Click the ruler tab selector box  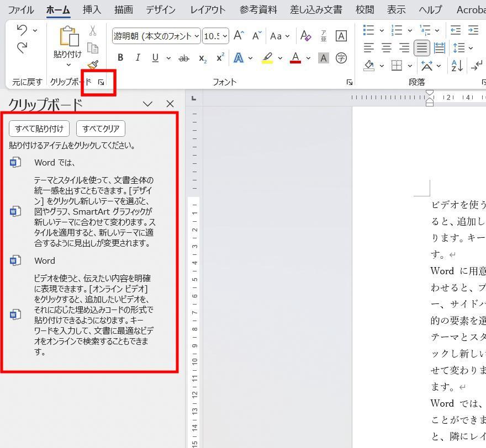194,98
